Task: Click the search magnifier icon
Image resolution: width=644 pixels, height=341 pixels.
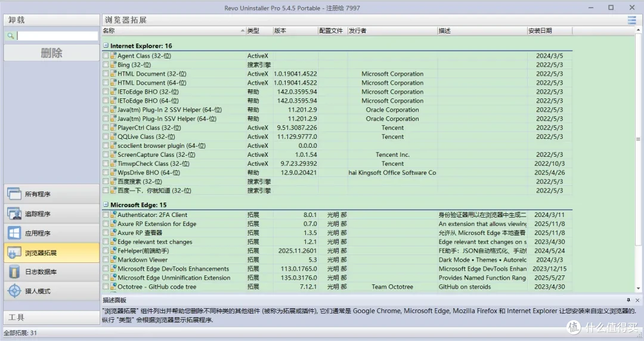Action: (x=11, y=36)
